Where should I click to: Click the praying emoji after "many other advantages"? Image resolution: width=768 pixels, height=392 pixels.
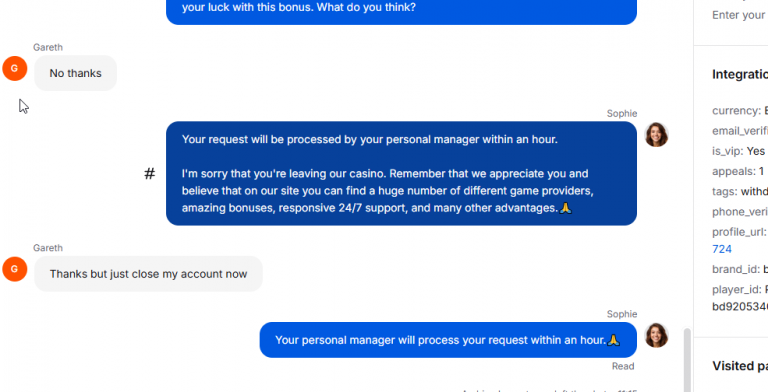coord(566,208)
